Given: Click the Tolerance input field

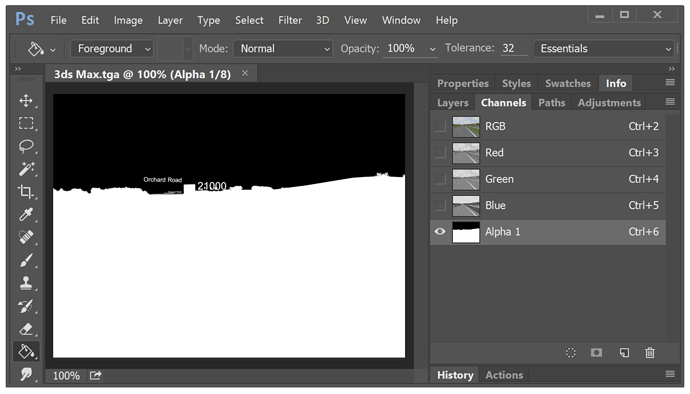Looking at the screenshot, I should [x=514, y=48].
